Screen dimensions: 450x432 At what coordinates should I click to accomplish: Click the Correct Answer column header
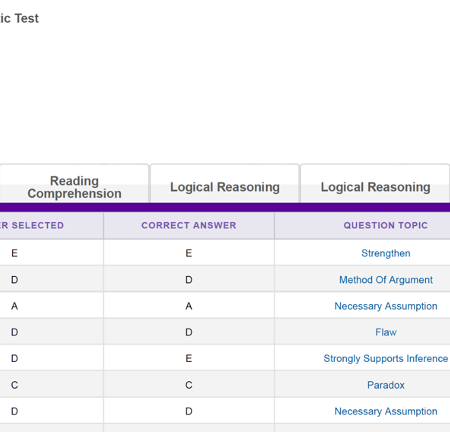(x=189, y=225)
